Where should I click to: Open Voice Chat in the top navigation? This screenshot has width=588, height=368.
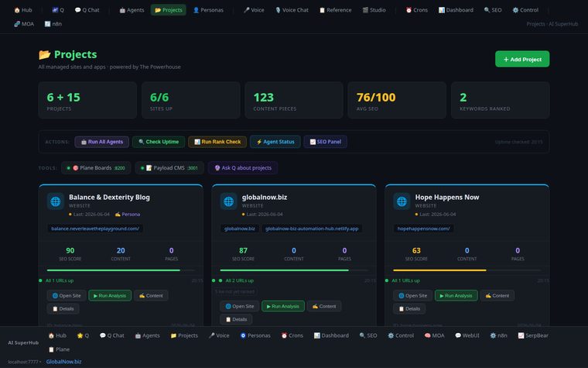click(292, 10)
